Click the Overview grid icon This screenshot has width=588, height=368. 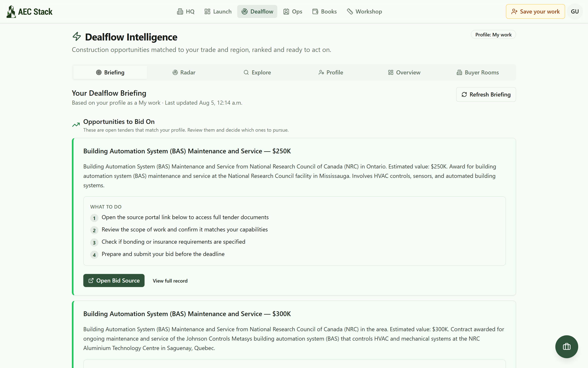click(391, 72)
